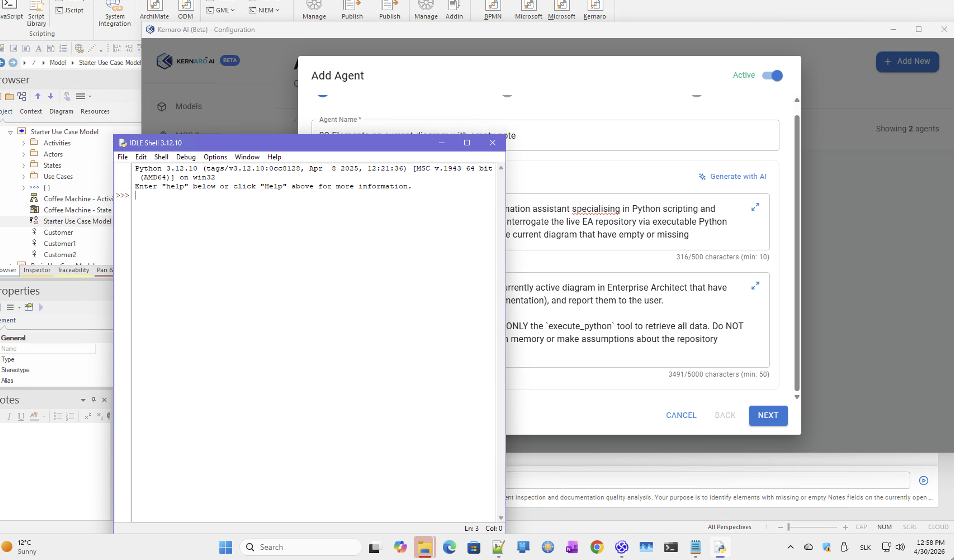Click IDLE Shell vertical scrollbar down arrow
Screen dimensions: 954x560
pyautogui.click(x=501, y=518)
